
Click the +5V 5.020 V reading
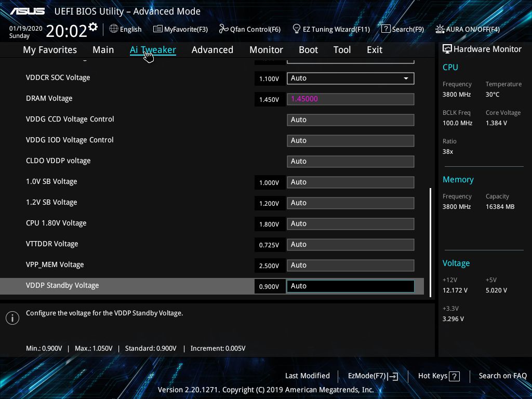[x=496, y=290]
